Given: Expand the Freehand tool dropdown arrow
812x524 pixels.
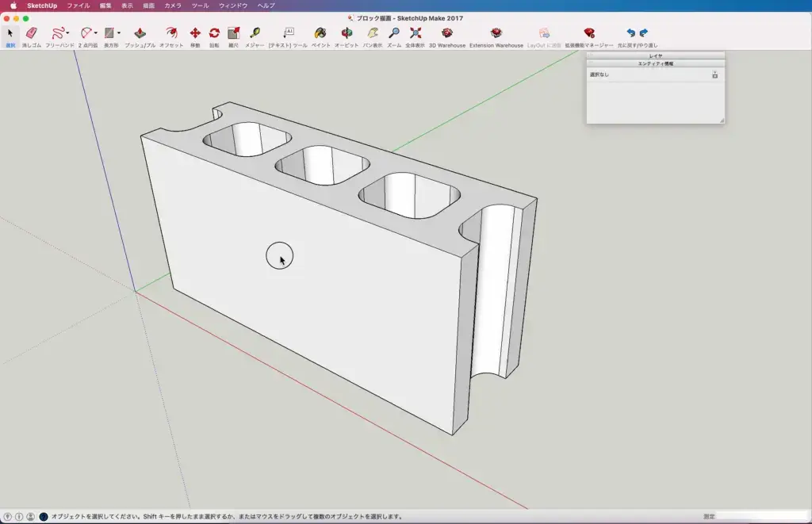Looking at the screenshot, I should pyautogui.click(x=68, y=33).
